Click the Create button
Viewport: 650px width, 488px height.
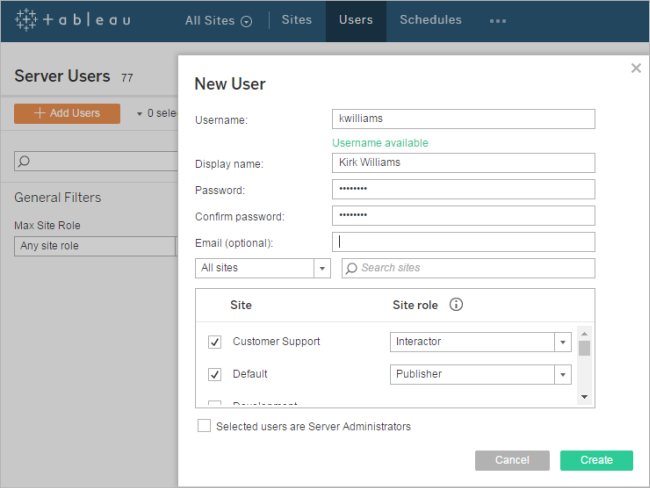597,460
